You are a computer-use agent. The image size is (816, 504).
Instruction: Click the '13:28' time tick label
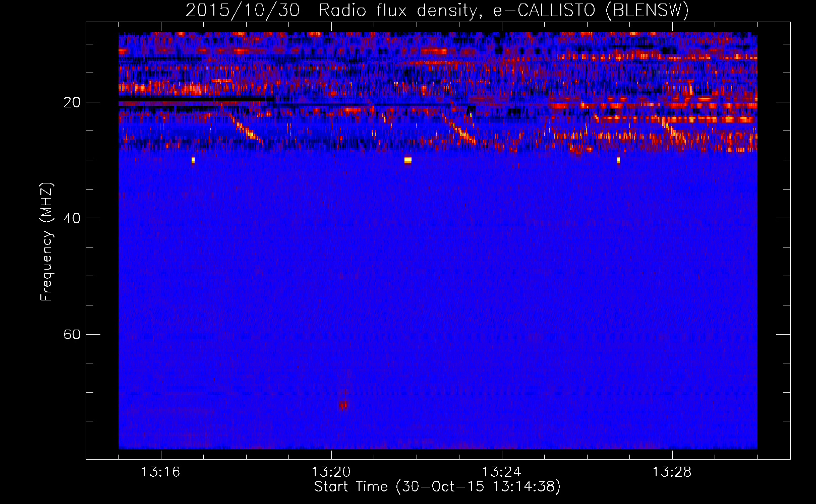coord(672,472)
